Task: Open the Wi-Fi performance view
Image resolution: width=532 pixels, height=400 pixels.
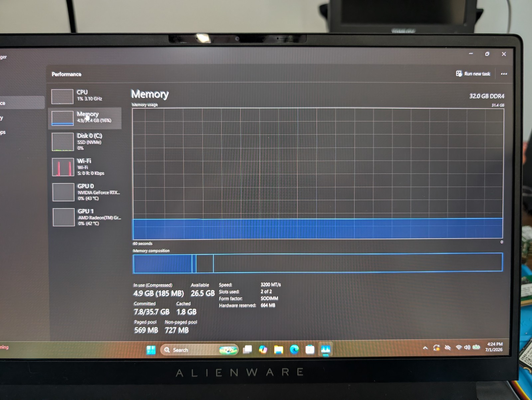Action: coord(85,167)
